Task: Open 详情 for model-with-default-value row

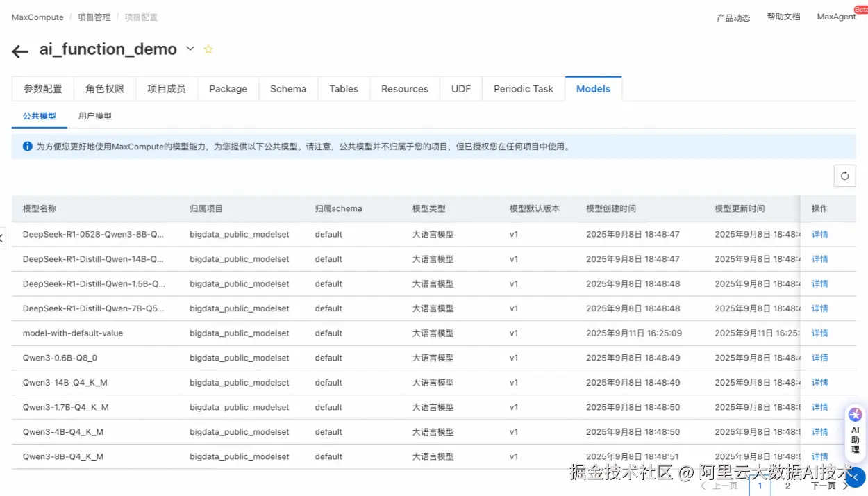Action: click(x=819, y=333)
